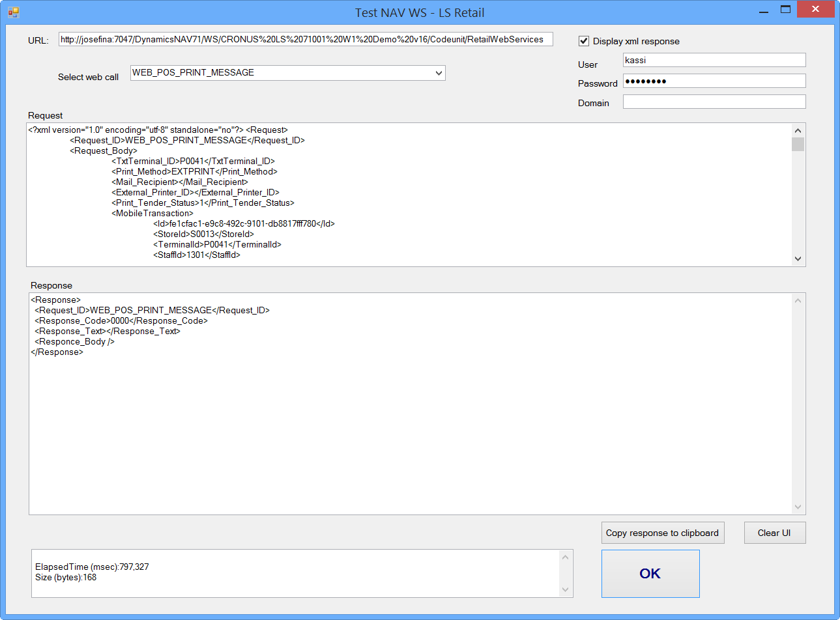The image size is (840, 620).
Task: Click the Size (bytes):168 text
Action: point(66,577)
